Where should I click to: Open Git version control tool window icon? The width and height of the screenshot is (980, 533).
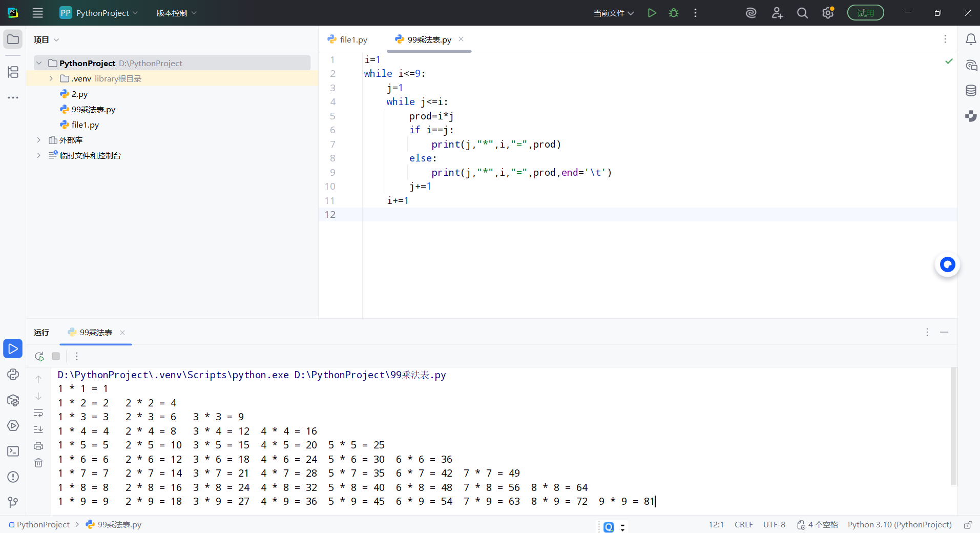13,502
